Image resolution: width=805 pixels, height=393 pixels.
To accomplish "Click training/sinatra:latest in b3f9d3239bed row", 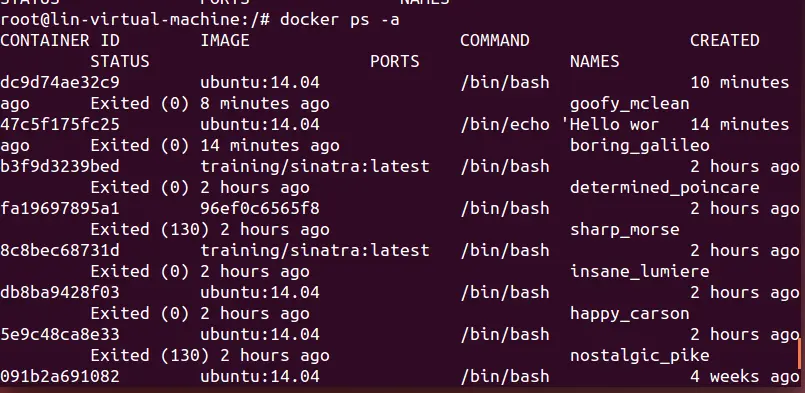I will [315, 166].
